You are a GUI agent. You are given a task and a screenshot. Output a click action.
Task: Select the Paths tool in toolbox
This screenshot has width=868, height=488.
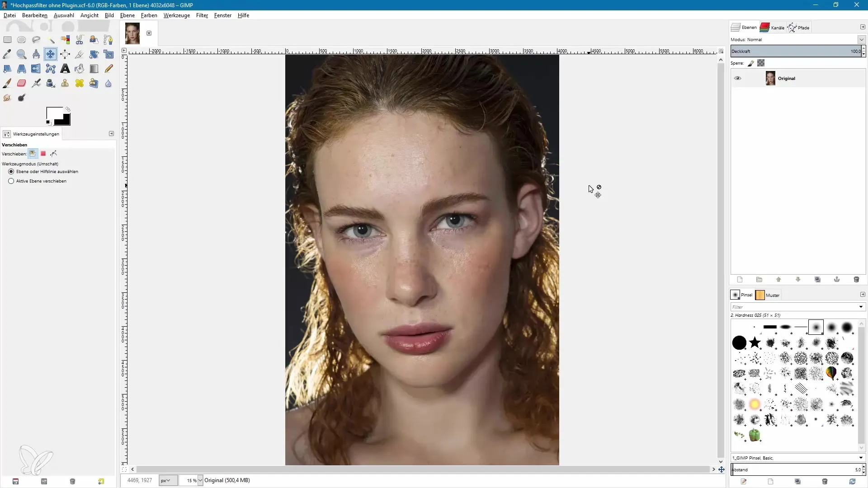[108, 40]
